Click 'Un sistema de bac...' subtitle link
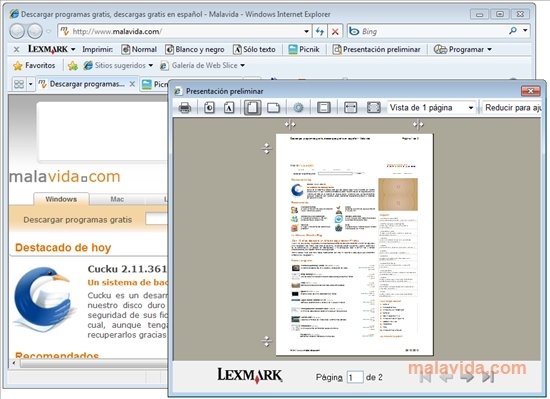 pyautogui.click(x=128, y=283)
